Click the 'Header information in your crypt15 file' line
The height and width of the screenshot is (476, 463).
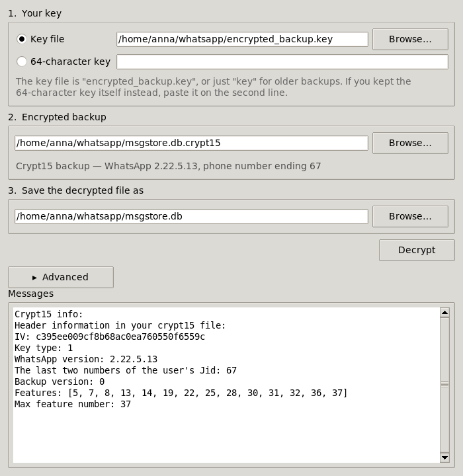coord(120,325)
